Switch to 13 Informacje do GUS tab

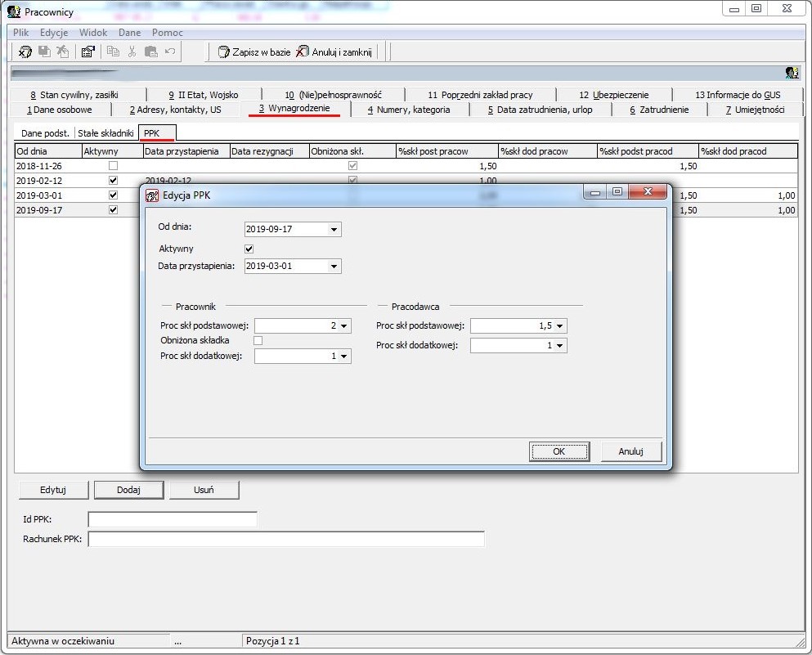point(738,95)
